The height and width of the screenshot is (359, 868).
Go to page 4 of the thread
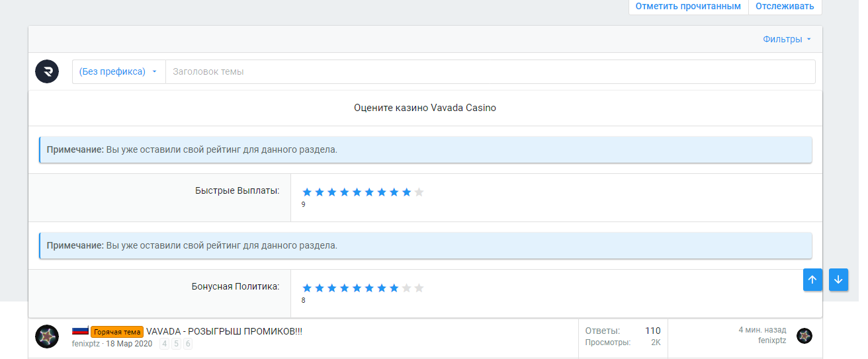(x=165, y=344)
